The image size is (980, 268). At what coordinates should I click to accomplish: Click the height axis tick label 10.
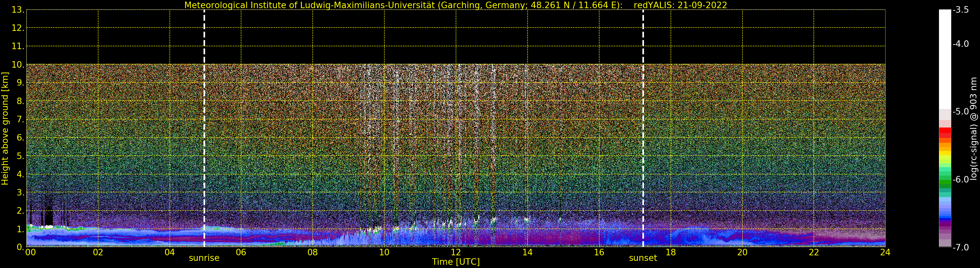[x=18, y=65]
